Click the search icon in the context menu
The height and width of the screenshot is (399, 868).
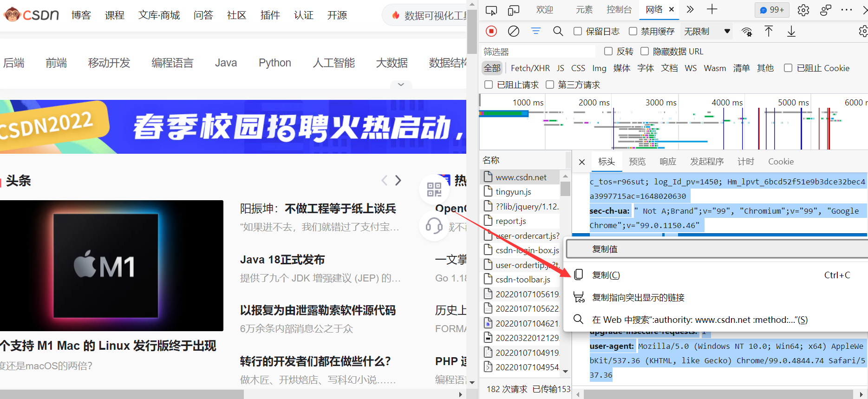pyautogui.click(x=579, y=319)
